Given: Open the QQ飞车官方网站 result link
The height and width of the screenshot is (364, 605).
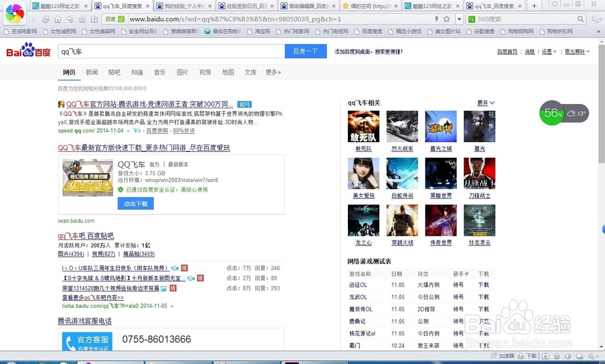Looking at the screenshot, I should click(149, 104).
